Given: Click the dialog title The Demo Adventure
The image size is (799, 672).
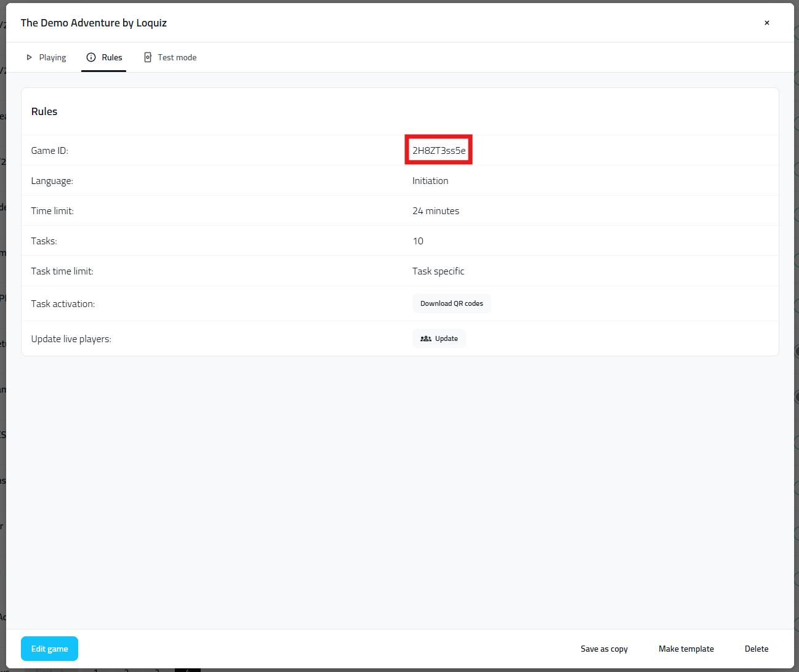Looking at the screenshot, I should tap(94, 23).
